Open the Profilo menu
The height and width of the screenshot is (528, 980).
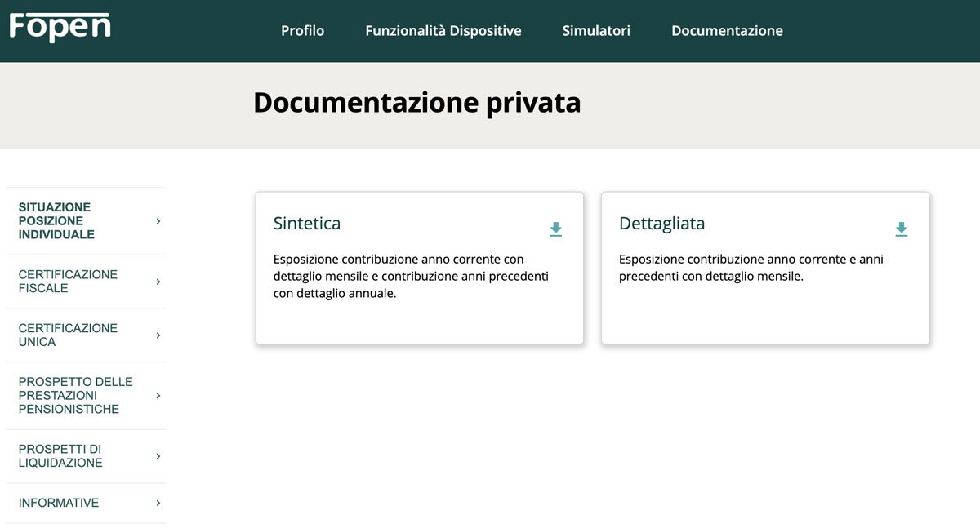[302, 31]
